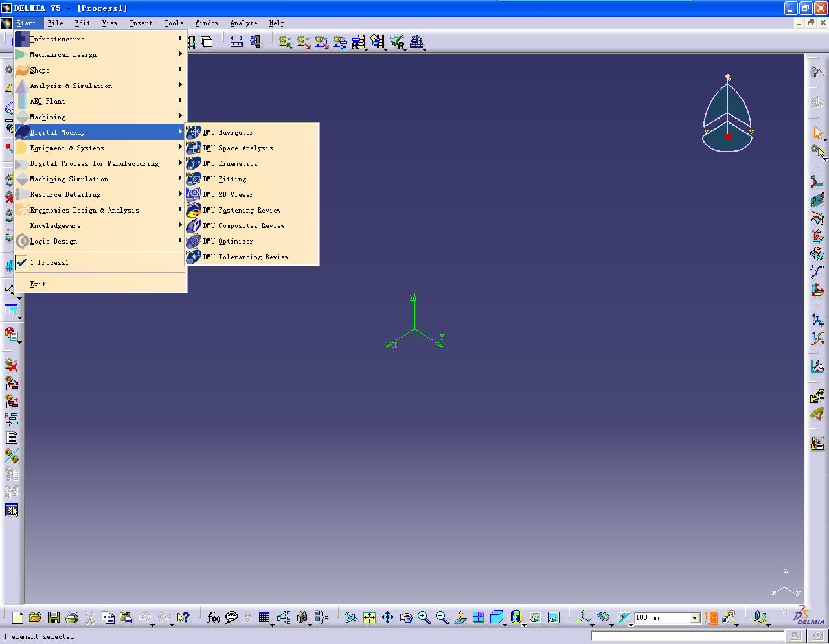Click the Zoom Out magnifier icon
Viewport: 829px width, 644px height.
pos(442,617)
